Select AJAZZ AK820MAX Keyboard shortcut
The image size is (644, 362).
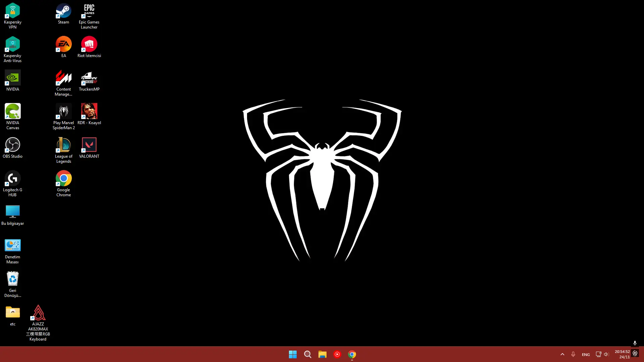38,323
